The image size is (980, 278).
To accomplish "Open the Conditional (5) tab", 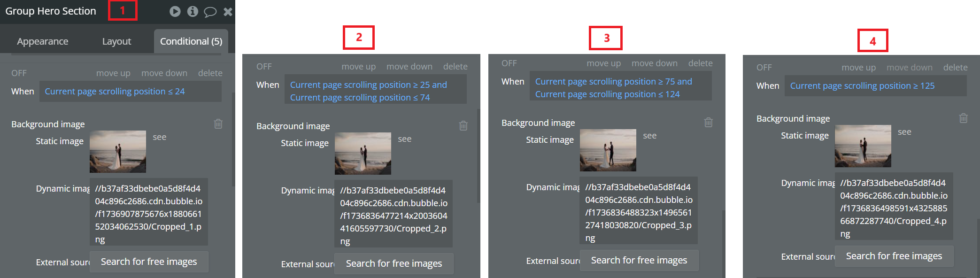I will (x=191, y=41).
